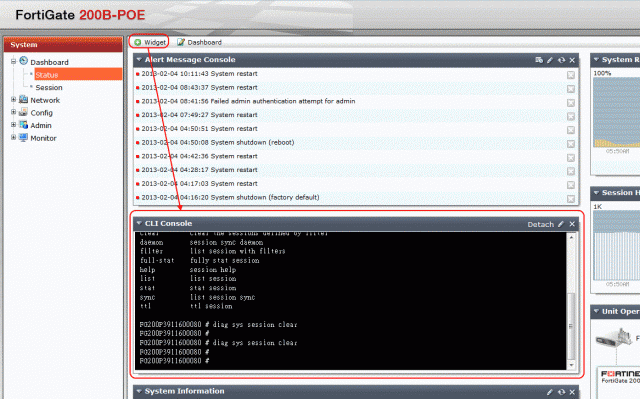Collapse the Dashboard tree node
The width and height of the screenshot is (640, 399).
[x=13, y=61]
